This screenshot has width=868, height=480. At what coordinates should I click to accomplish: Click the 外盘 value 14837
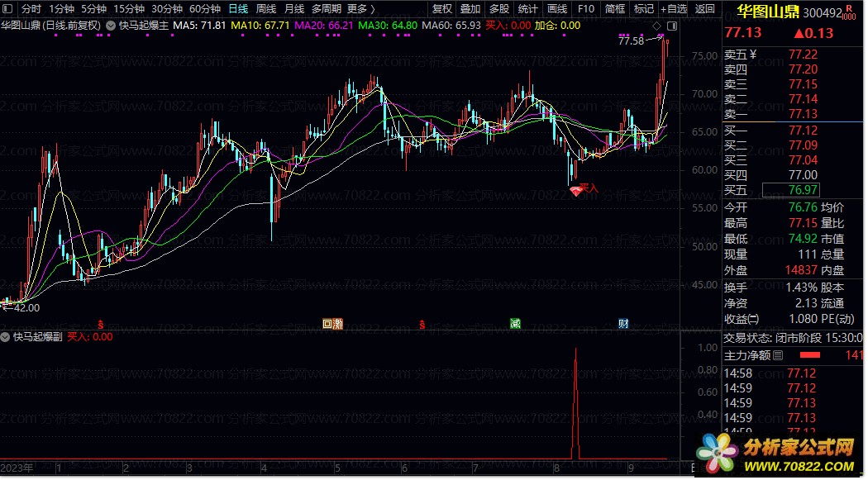(x=801, y=270)
